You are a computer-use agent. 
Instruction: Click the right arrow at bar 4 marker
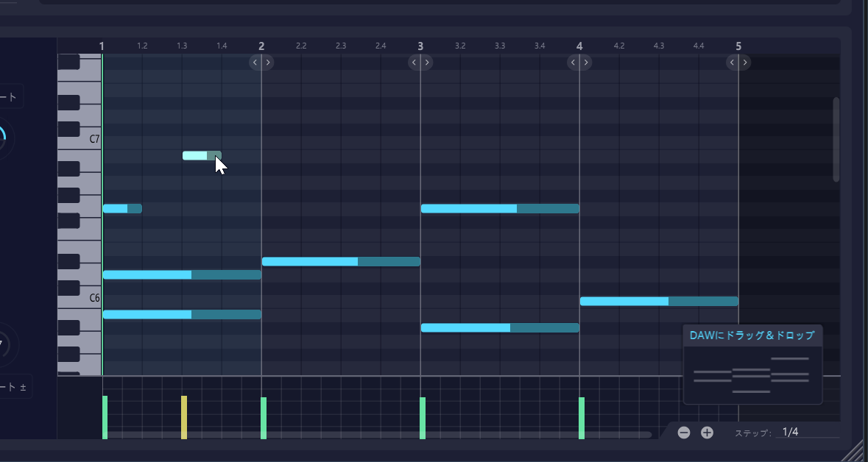tap(585, 63)
